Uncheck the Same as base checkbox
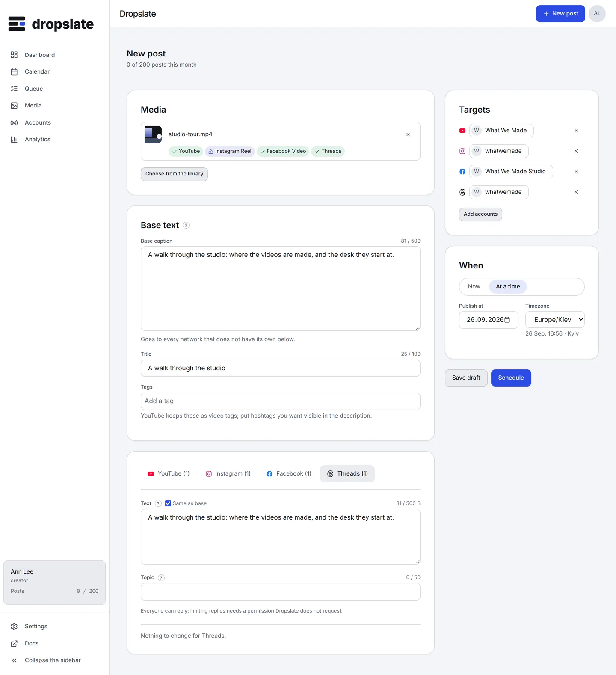 (168, 503)
